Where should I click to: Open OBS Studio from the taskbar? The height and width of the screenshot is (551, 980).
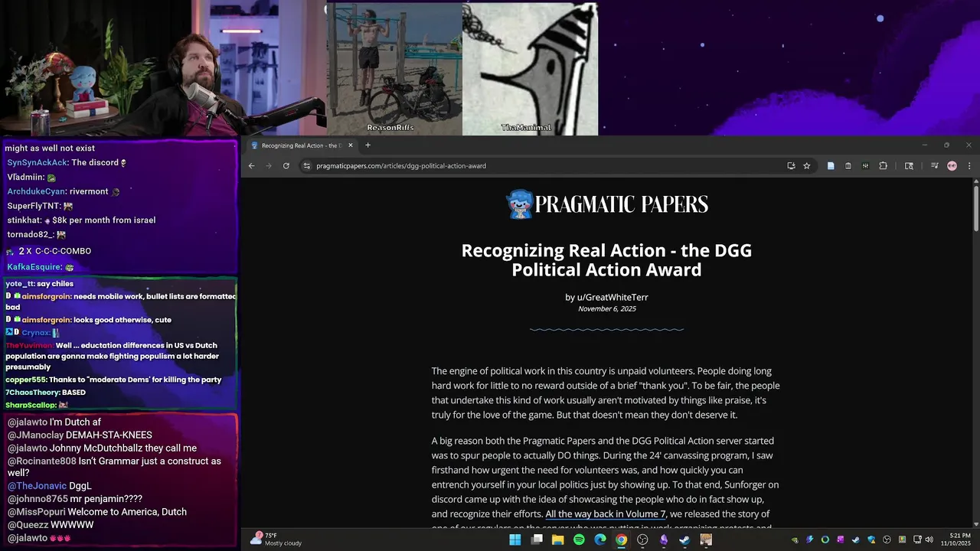642,540
